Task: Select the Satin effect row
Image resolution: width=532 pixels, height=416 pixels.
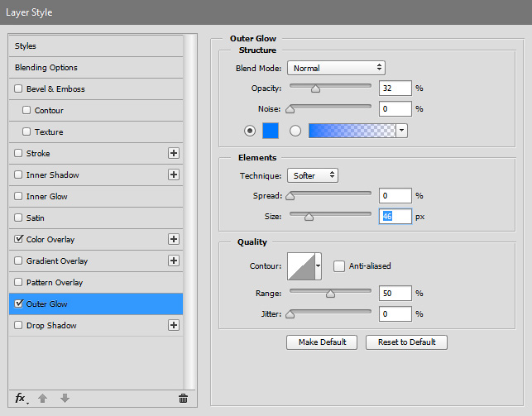Action: click(96, 218)
